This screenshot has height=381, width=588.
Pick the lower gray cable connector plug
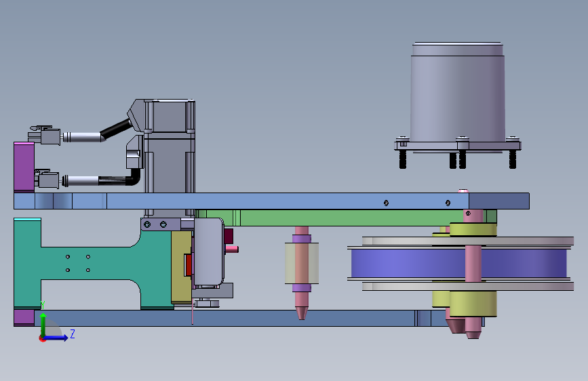tap(47, 179)
